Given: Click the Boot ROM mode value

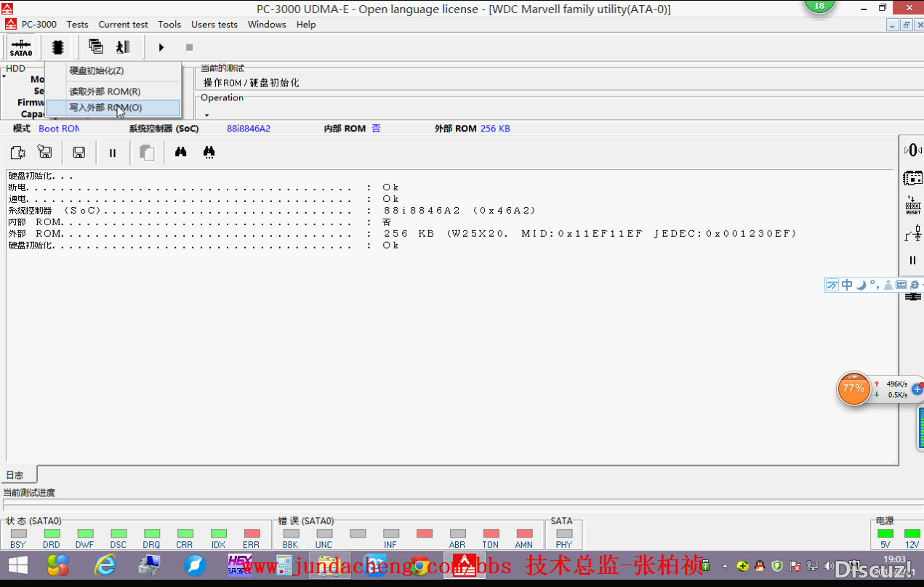Looking at the screenshot, I should tap(59, 129).
